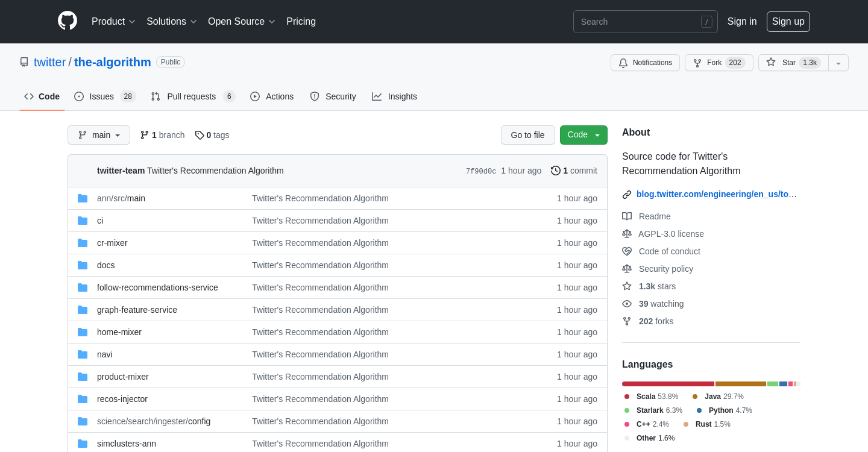
Task: Click the commit history clock icon
Action: point(556,171)
